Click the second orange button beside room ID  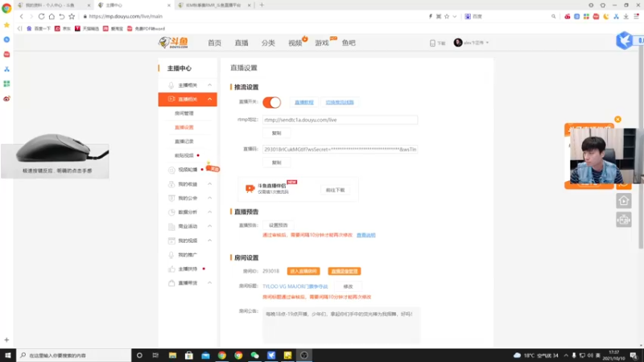click(x=345, y=271)
